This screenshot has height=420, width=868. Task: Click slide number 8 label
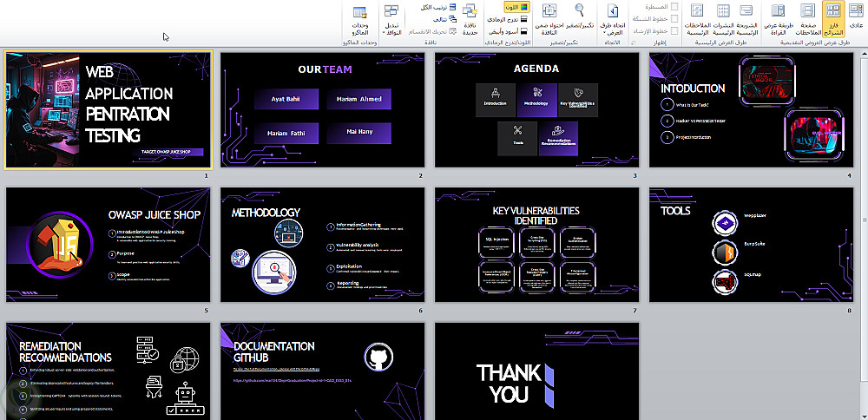tap(849, 311)
